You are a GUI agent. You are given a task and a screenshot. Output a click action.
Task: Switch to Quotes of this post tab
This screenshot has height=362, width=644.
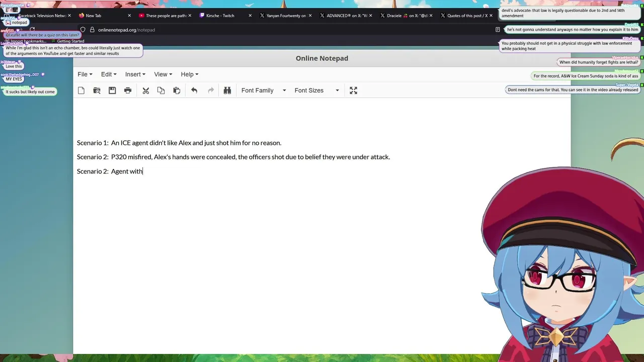point(467,16)
